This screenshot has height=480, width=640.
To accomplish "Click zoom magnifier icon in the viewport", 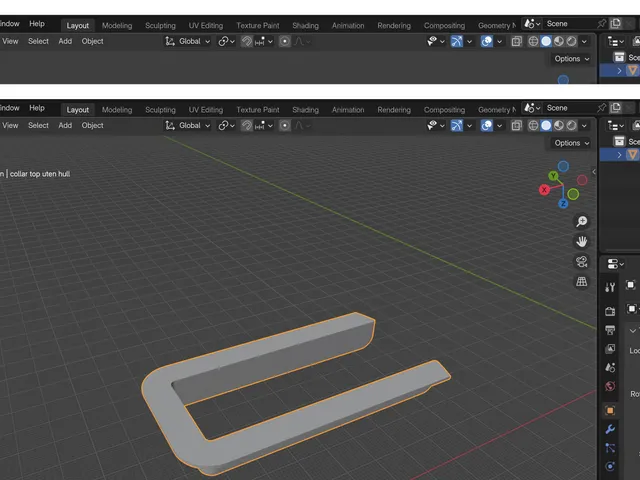I will (582, 222).
